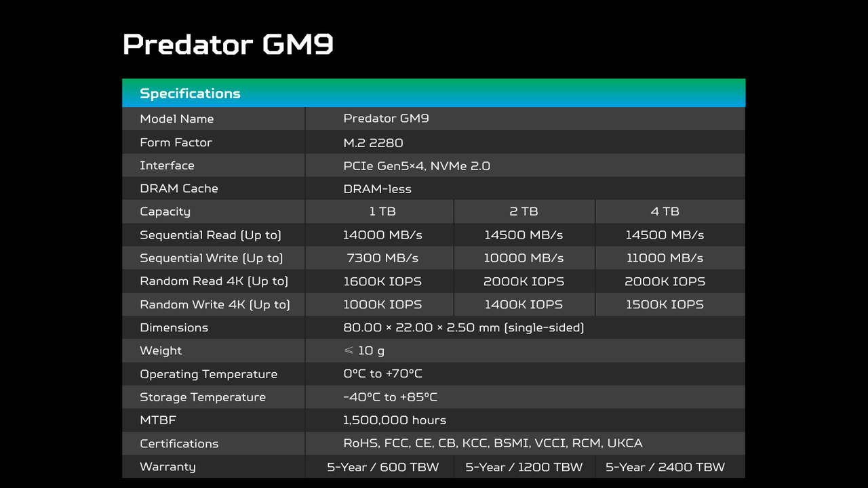868x488 pixels.
Task: Select the "-40°C to +85°C" value
Action: [390, 396]
